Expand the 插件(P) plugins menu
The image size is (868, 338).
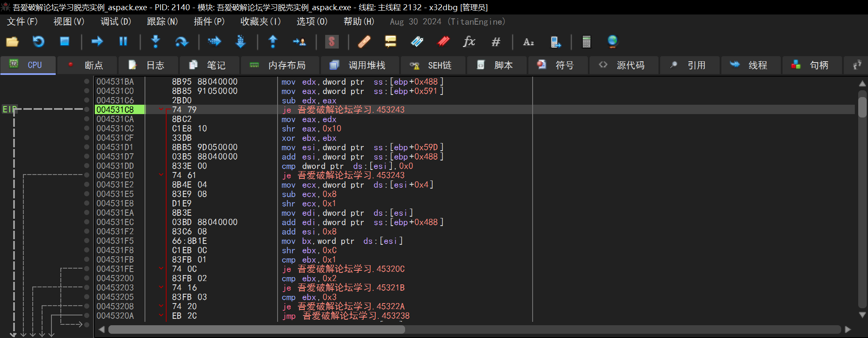pos(209,22)
